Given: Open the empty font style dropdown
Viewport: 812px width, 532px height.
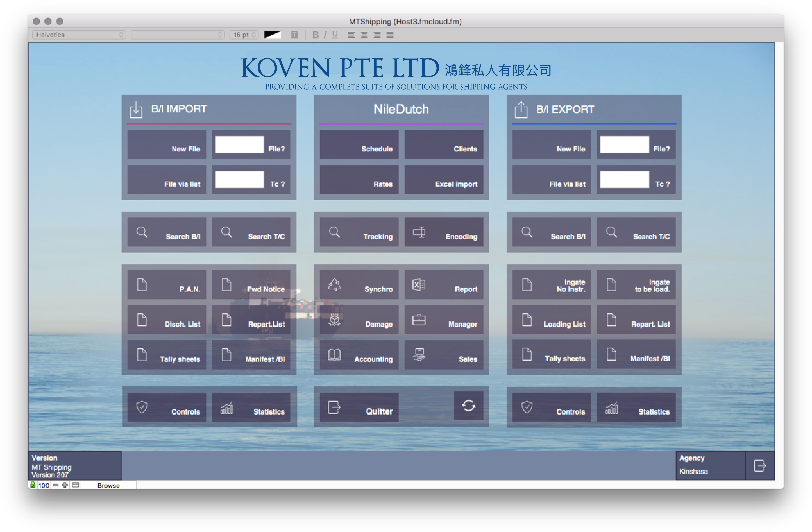Looking at the screenshot, I should (x=177, y=35).
